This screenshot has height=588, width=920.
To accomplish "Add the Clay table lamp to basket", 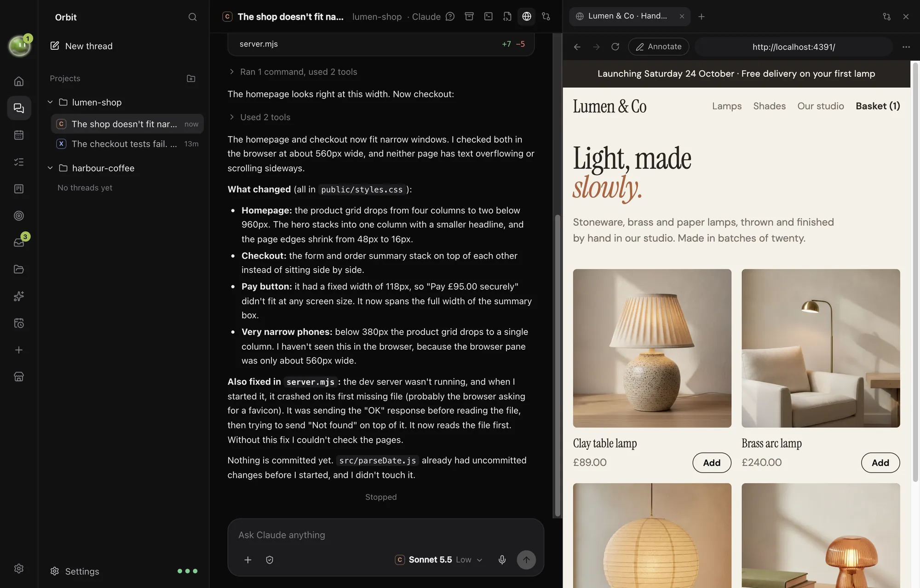I will click(x=712, y=463).
